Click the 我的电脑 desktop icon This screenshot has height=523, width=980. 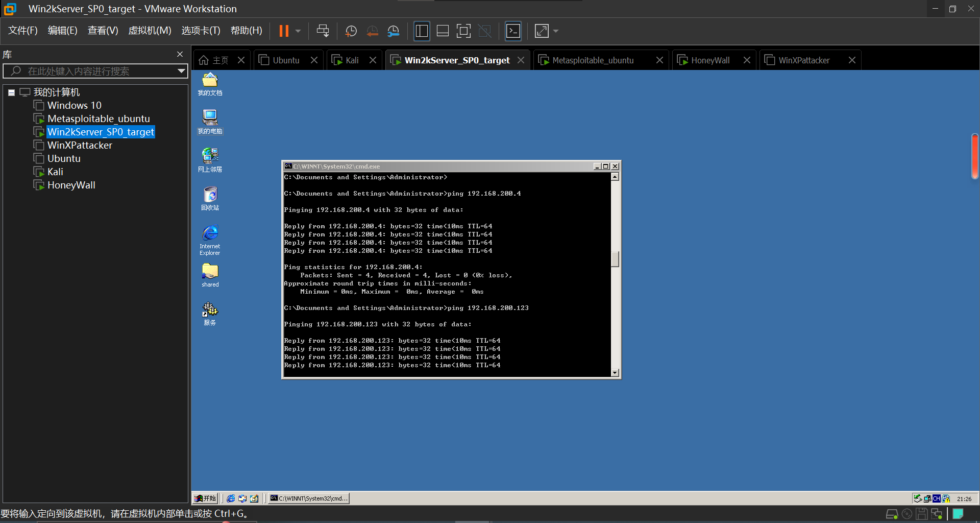210,123
